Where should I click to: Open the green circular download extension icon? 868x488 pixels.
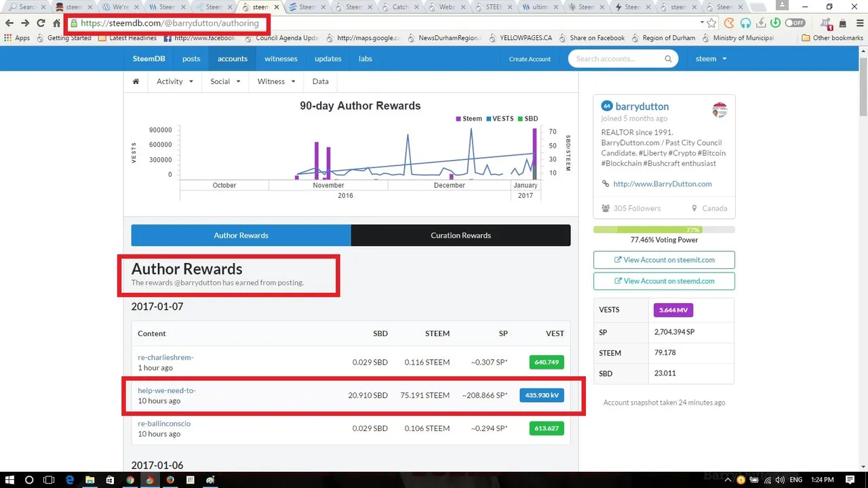775,23
